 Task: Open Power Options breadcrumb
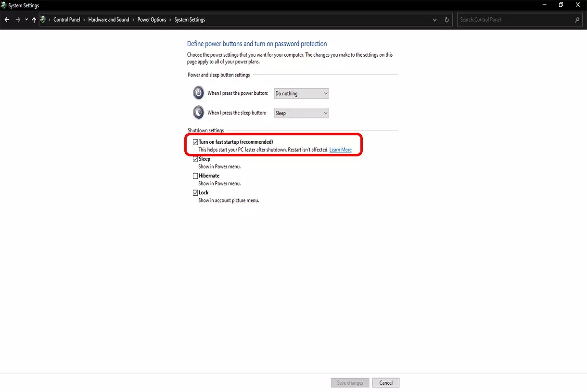pos(152,20)
